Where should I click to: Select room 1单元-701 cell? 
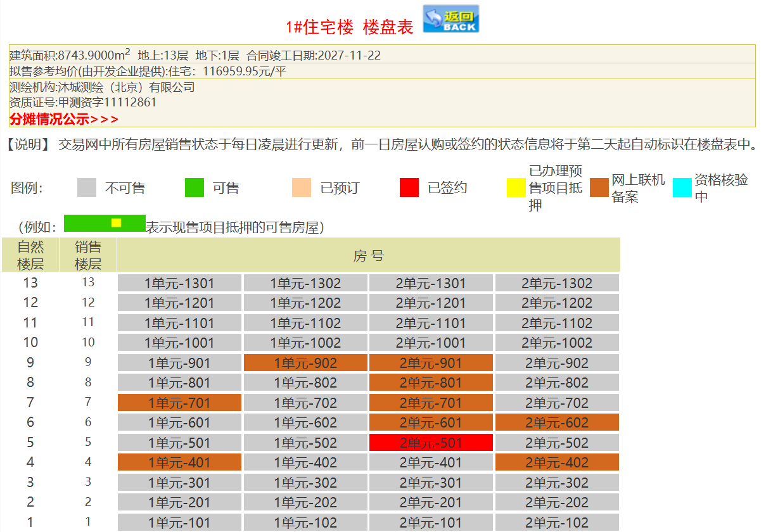(179, 403)
